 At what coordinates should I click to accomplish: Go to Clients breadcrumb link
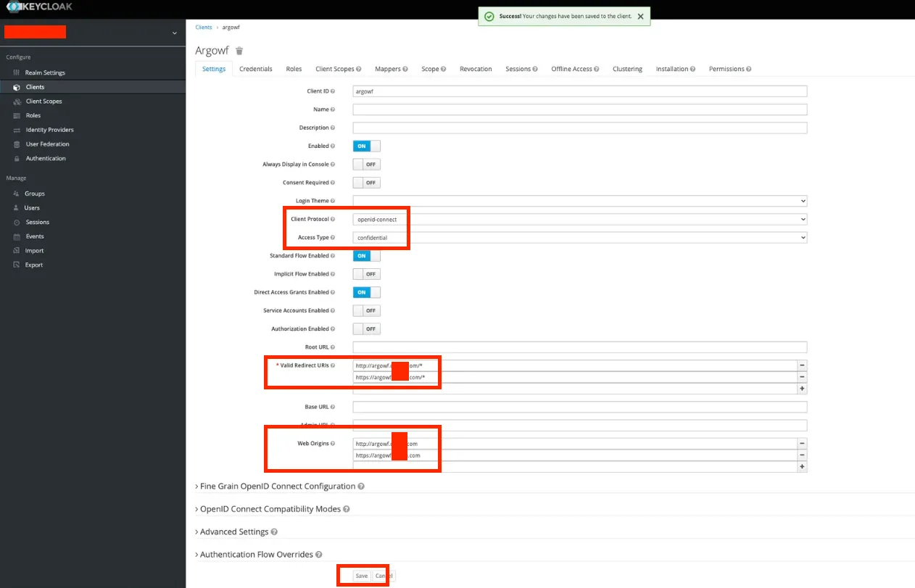pos(204,27)
